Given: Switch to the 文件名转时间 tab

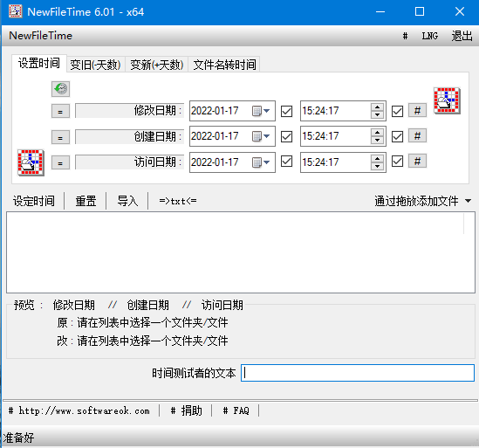Looking at the screenshot, I should (224, 65).
